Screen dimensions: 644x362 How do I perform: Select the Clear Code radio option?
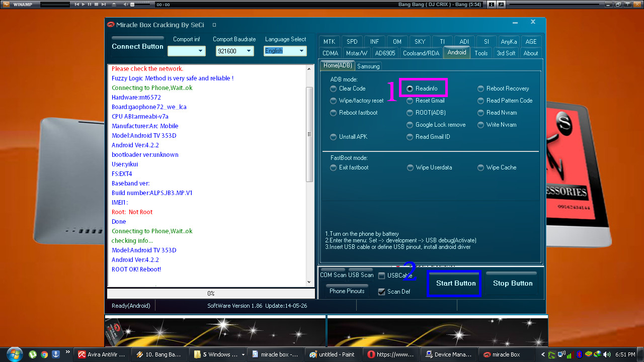click(348, 88)
